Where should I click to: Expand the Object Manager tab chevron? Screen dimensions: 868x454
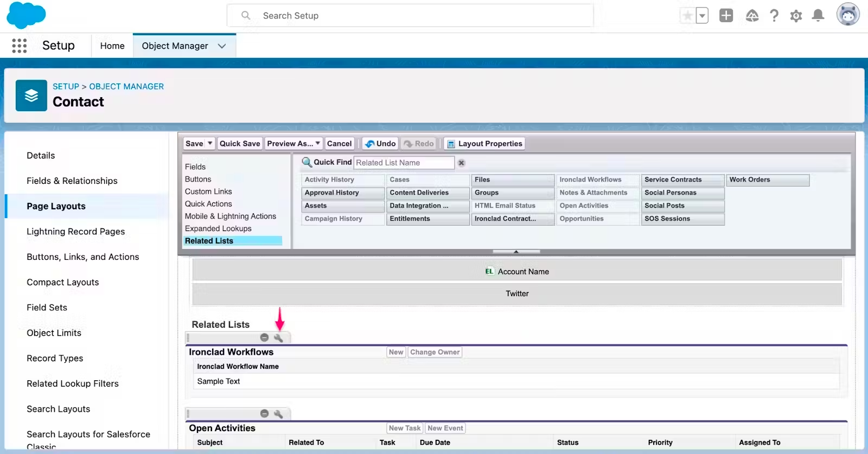click(222, 46)
